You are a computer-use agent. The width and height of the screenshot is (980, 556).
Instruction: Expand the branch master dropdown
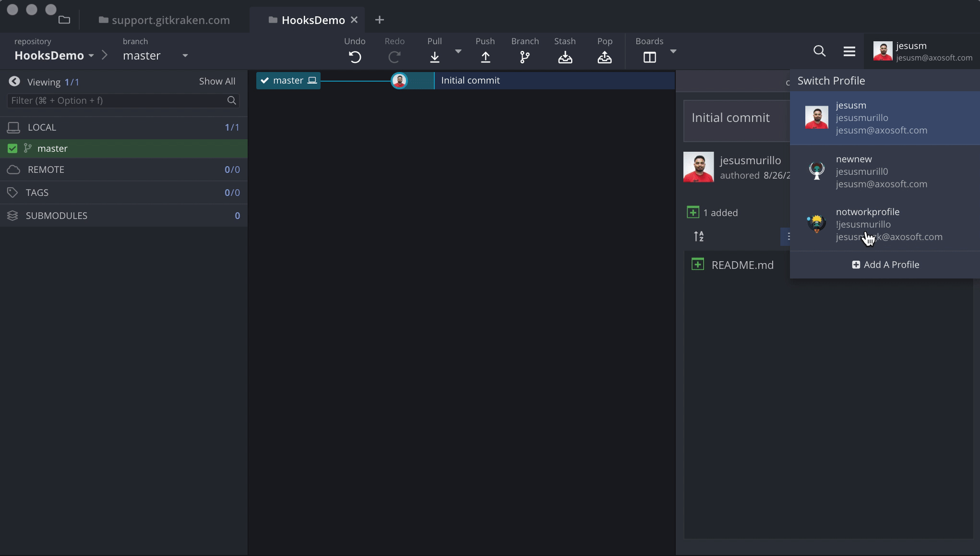[x=185, y=56]
